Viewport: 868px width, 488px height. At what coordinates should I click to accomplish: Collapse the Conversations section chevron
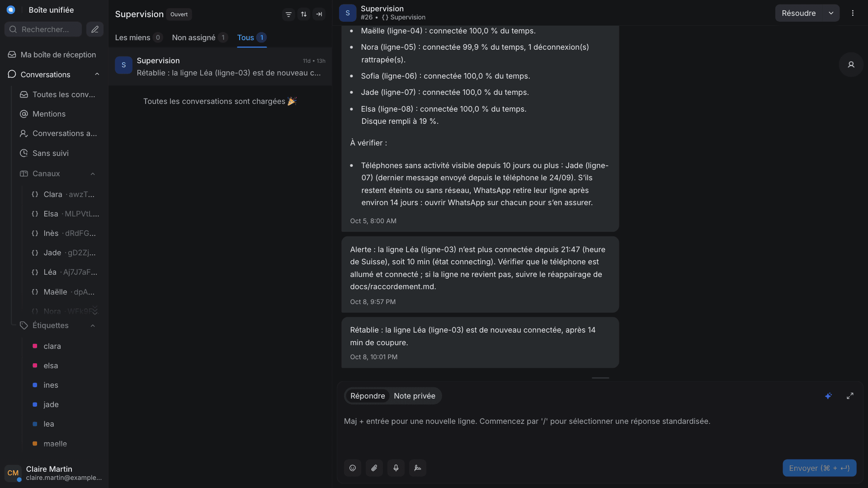pyautogui.click(x=97, y=75)
